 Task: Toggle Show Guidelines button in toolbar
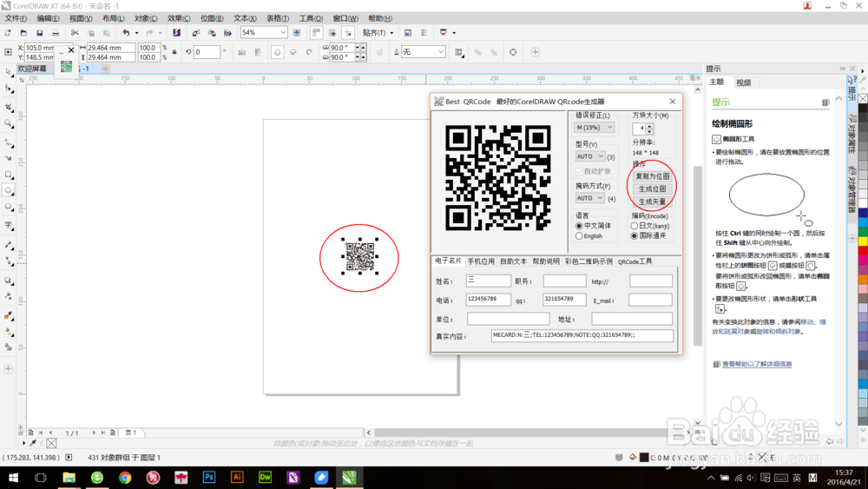(x=348, y=33)
